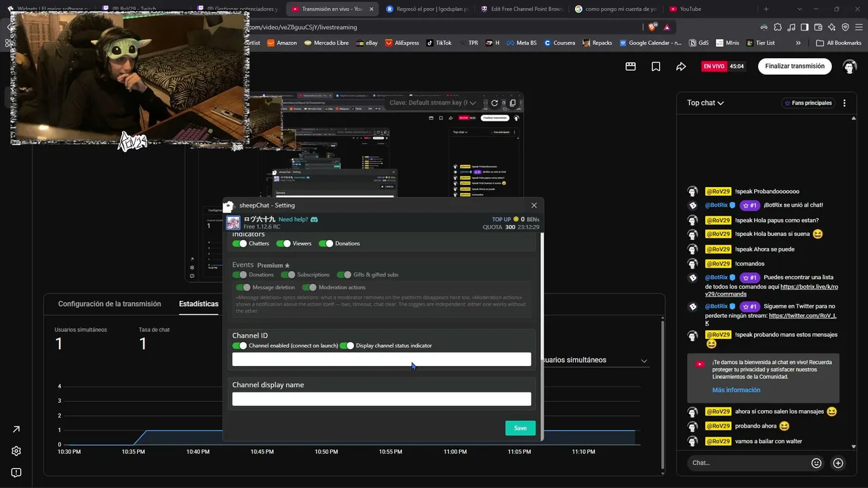Viewport: 868px width, 488px height.
Task: Switch to the YouTube browser tab
Action: point(709,9)
